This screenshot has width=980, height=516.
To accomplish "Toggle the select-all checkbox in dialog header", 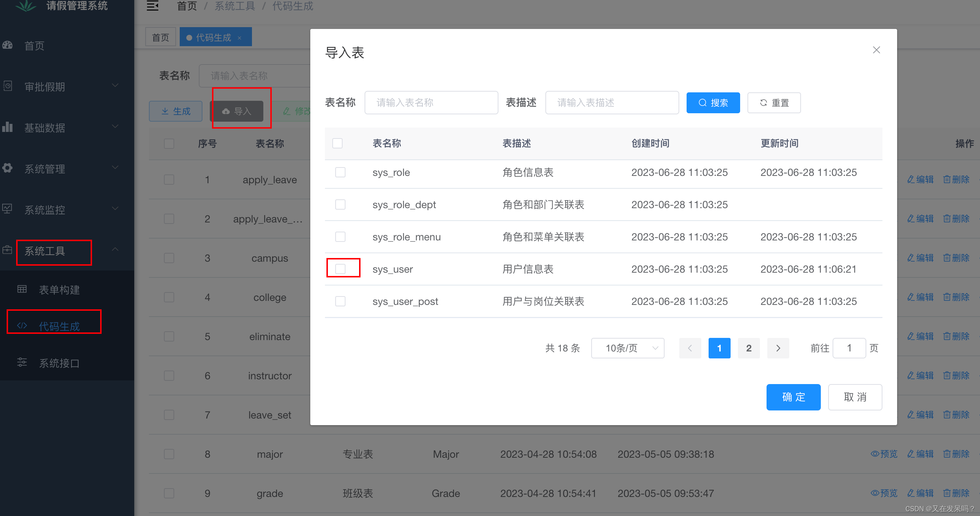I will (337, 143).
